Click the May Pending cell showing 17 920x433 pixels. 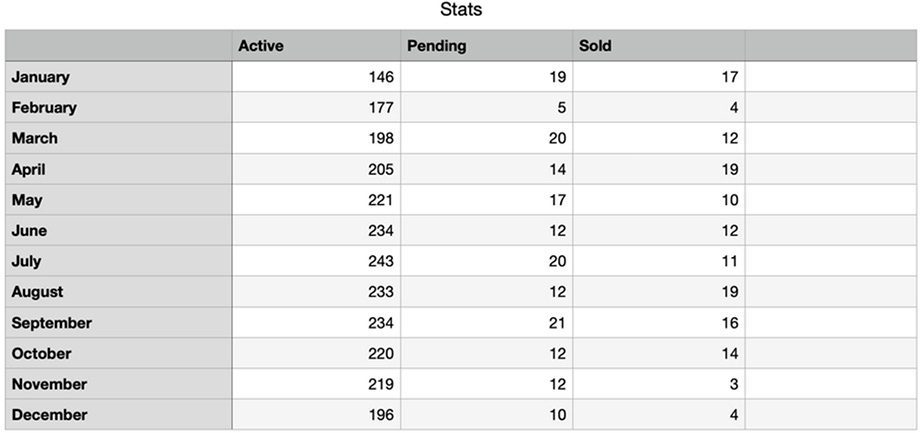coord(487,199)
